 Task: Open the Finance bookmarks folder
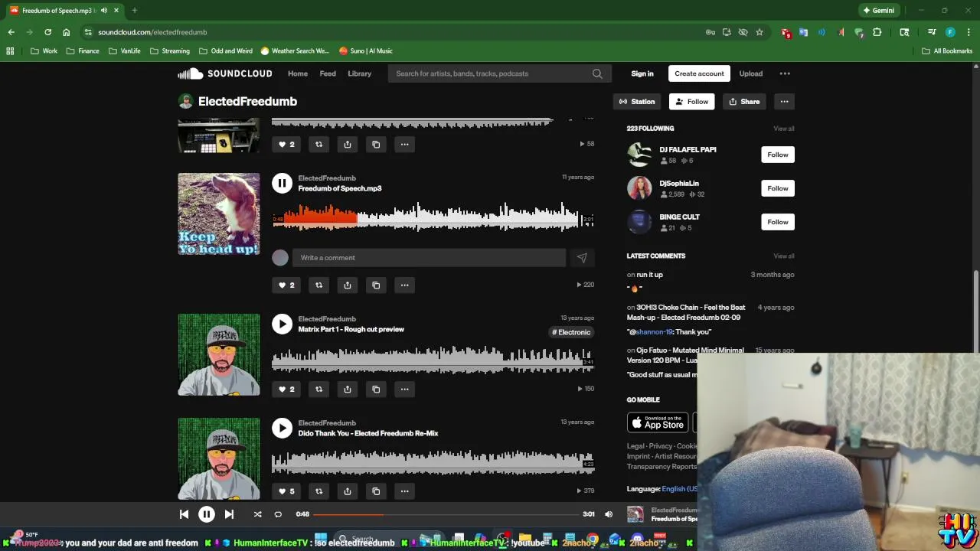[83, 51]
